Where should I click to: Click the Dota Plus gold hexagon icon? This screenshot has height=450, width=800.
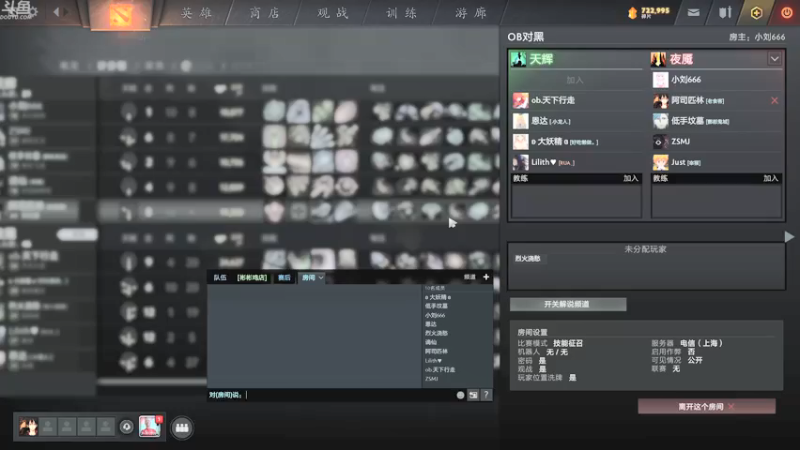click(x=756, y=13)
